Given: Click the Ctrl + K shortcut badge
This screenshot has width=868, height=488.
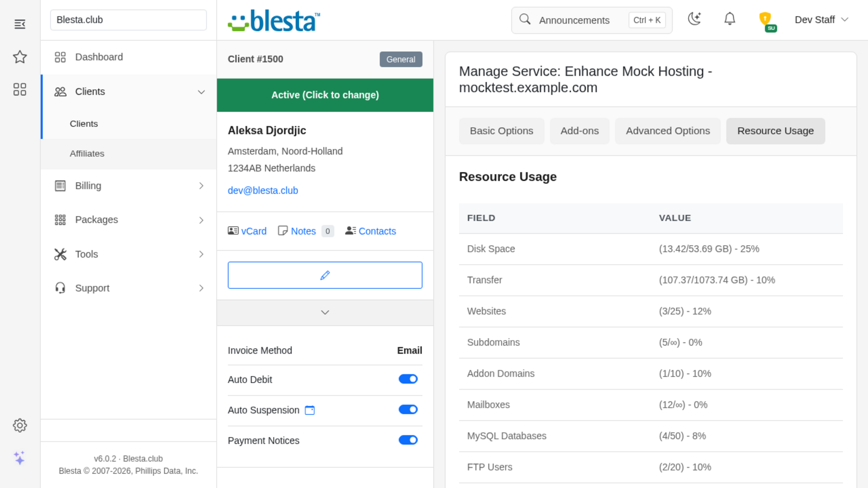Looking at the screenshot, I should click(x=647, y=20).
